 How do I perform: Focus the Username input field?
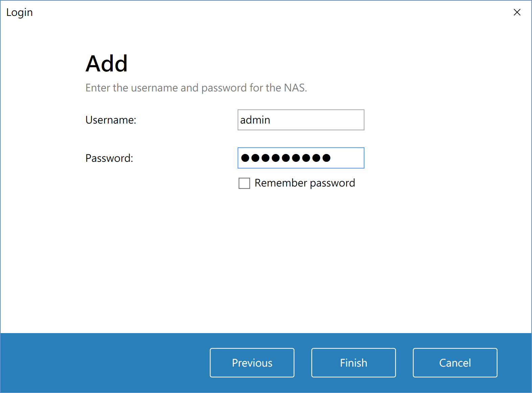tap(301, 120)
